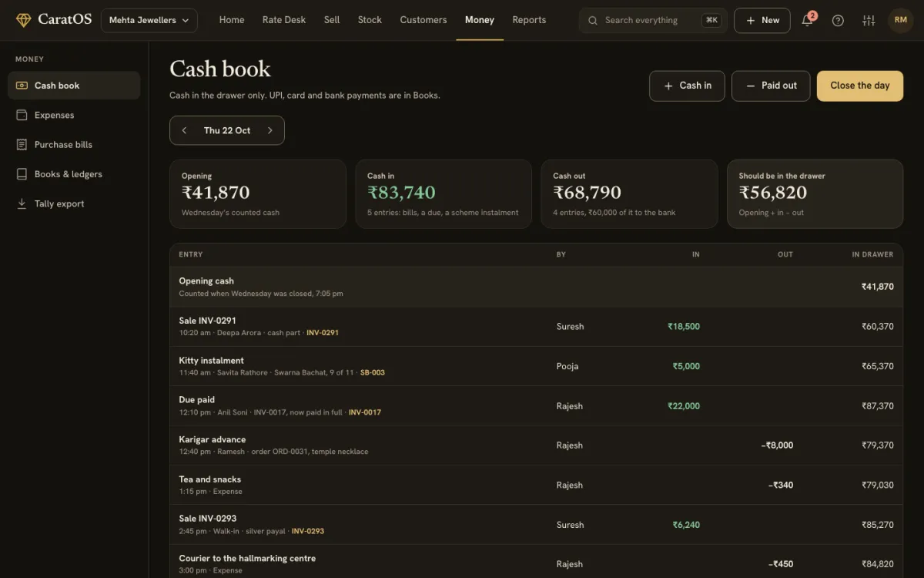Focus the Search everything field
The image size is (924, 578).
653,21
